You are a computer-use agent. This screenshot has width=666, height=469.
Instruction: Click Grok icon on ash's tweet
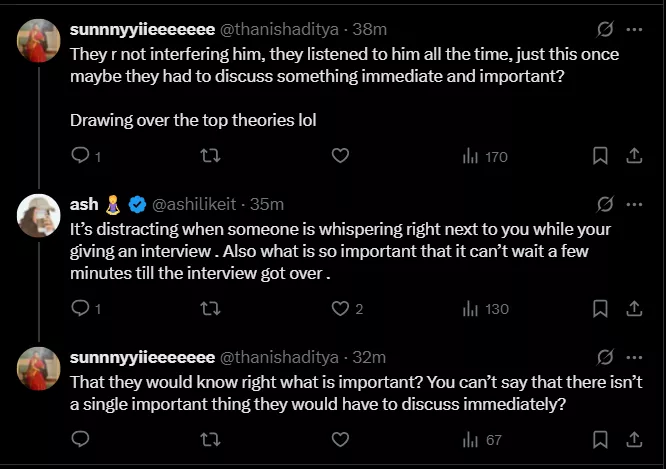pos(603,204)
